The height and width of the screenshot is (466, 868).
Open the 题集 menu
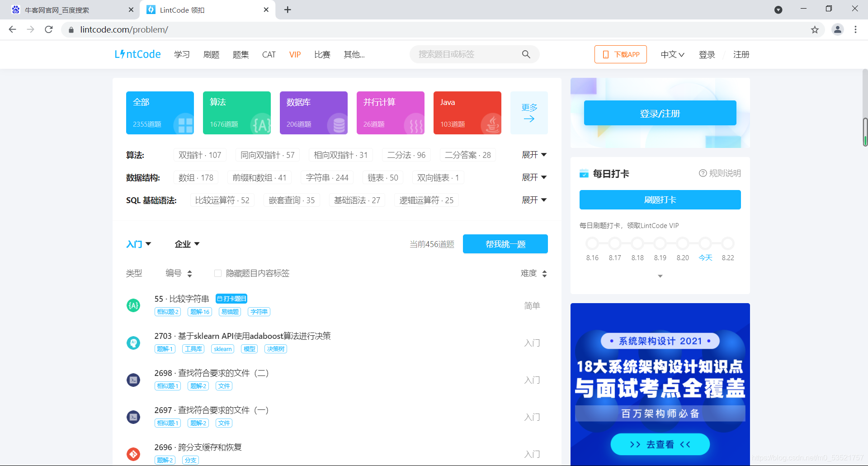click(241, 54)
